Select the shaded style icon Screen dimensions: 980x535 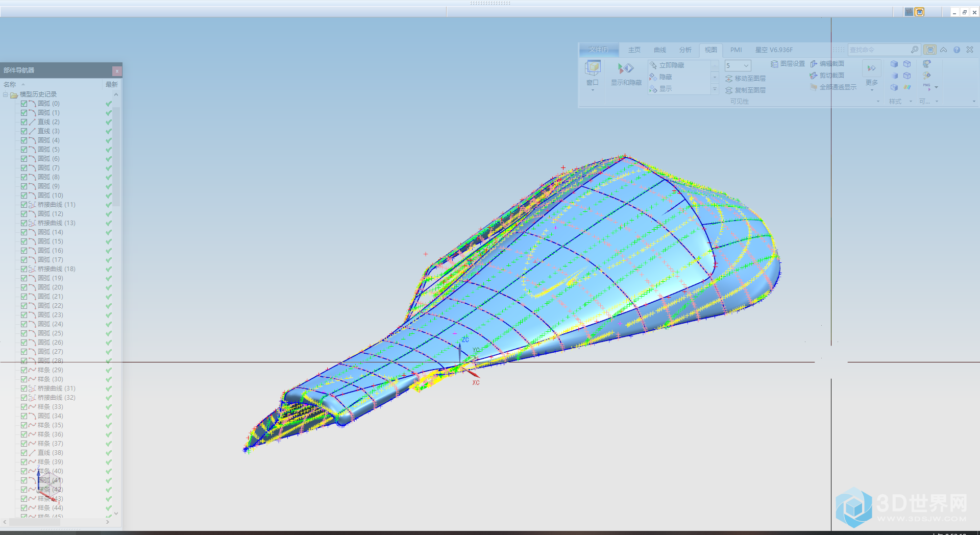click(x=894, y=76)
